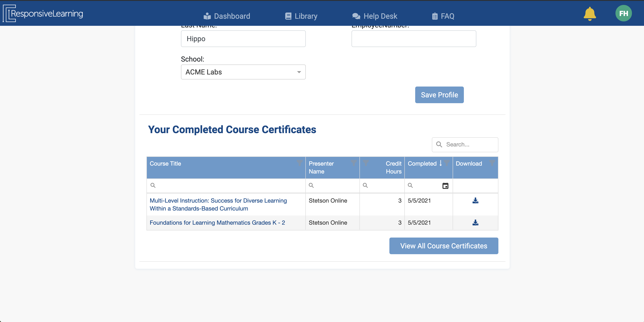Click the Download column filter icon
Viewport: 644px width, 322px height.
(492, 163)
